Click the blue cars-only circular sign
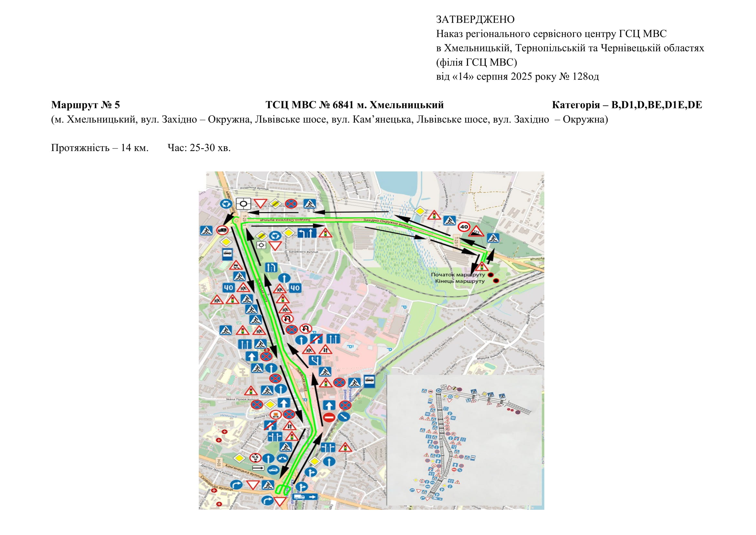The image size is (756, 535). point(273,470)
